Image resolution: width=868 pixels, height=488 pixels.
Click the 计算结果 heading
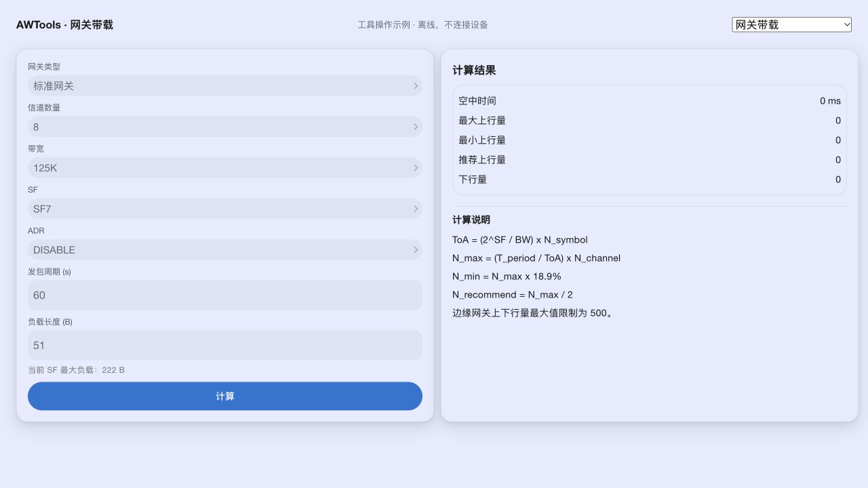pyautogui.click(x=474, y=70)
